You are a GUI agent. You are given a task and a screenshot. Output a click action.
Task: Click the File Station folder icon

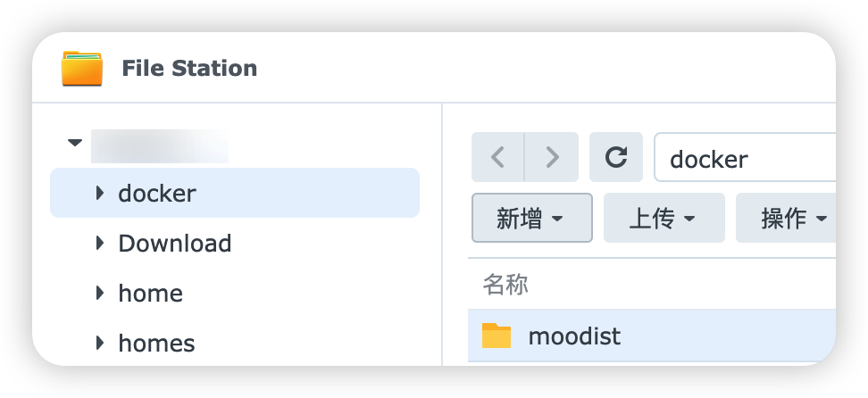(82, 69)
